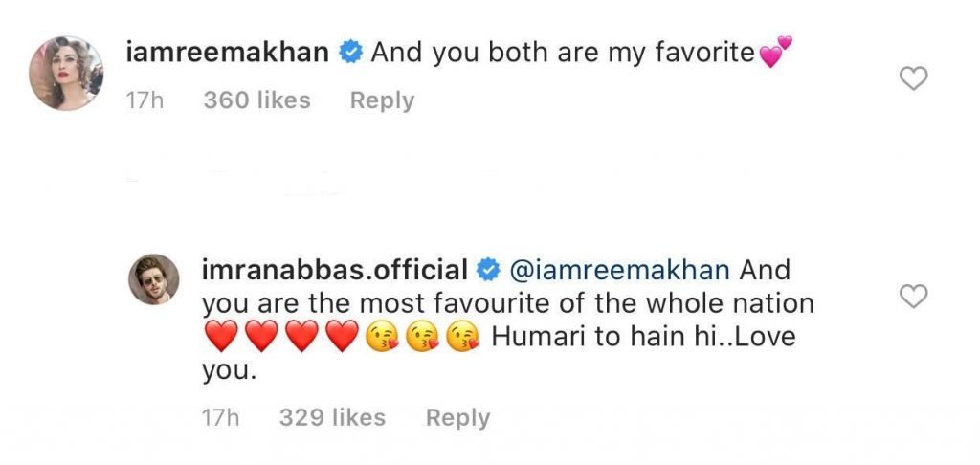Visit the iamreemakhan username profile link
980x465 pixels.
pyautogui.click(x=230, y=54)
